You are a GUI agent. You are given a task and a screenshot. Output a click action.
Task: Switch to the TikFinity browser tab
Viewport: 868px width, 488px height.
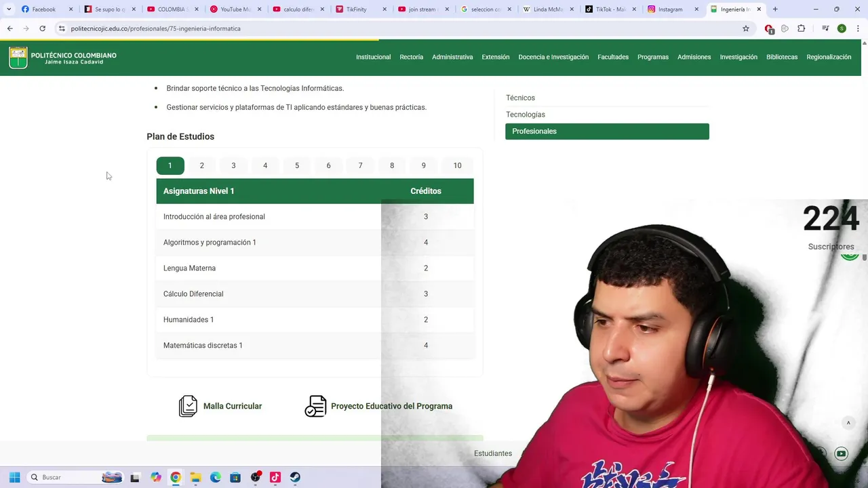(x=361, y=9)
